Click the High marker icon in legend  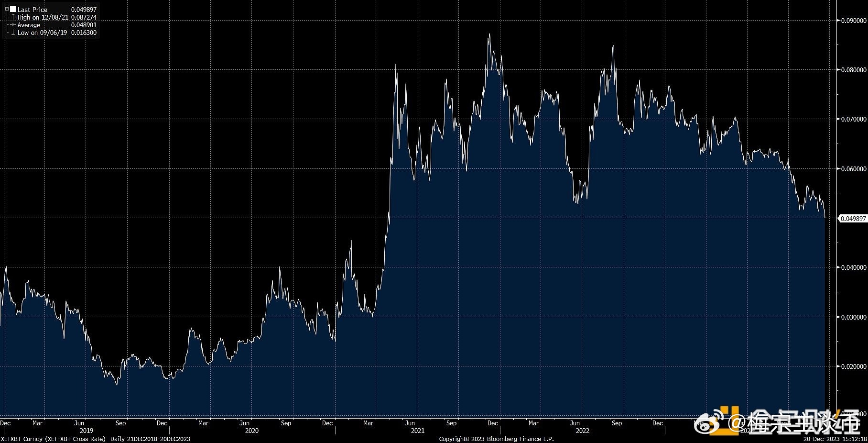click(13, 17)
